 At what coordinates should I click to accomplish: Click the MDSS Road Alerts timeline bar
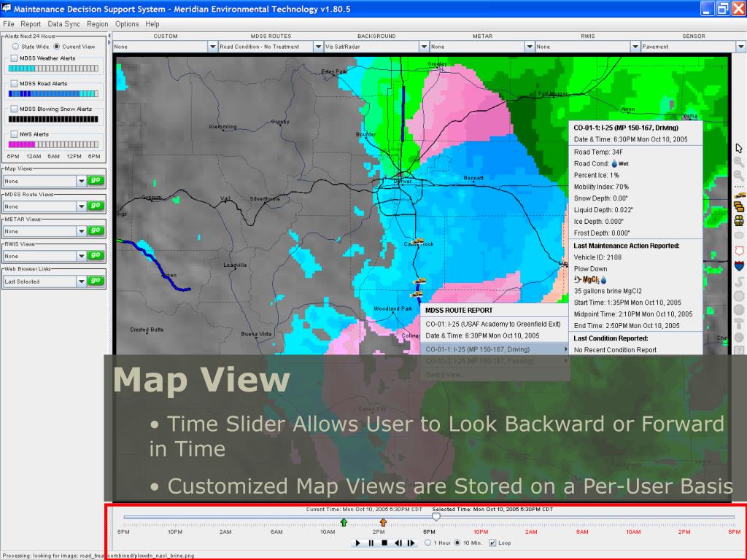click(53, 94)
